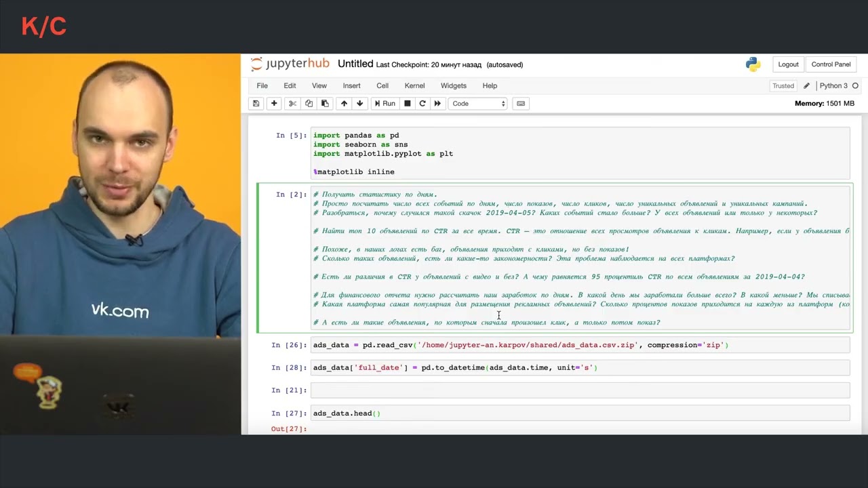Viewport: 868px width, 488px height.
Task: Open the Control Panel
Action: point(831,64)
